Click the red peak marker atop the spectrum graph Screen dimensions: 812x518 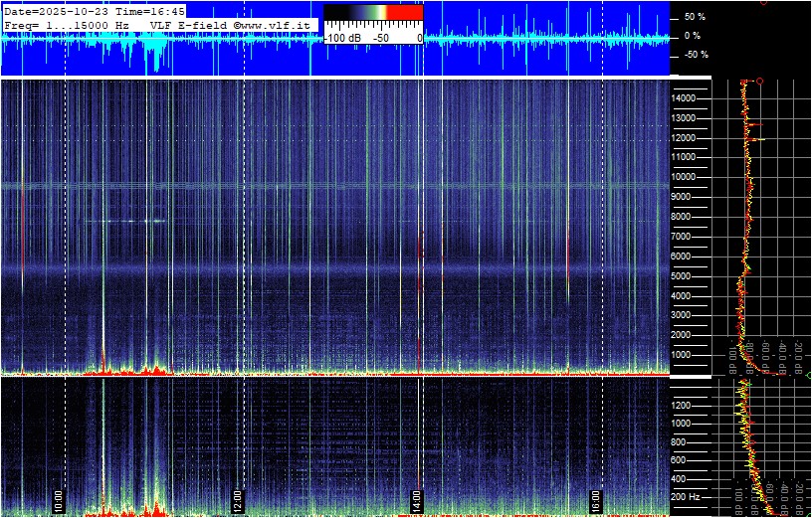click(x=760, y=81)
